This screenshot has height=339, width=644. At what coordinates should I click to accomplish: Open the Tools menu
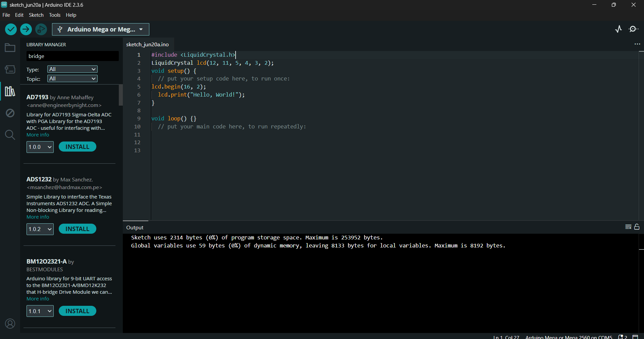[55, 15]
